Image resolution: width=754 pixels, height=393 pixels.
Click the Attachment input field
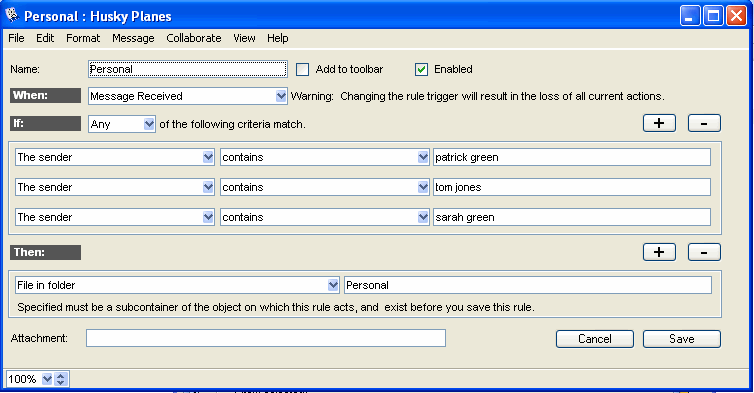pos(266,338)
